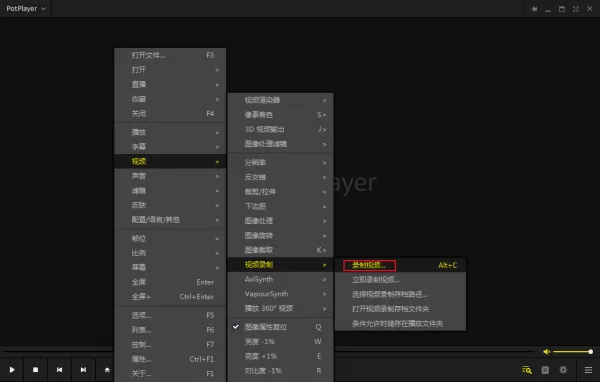Click 录制视频... Alt+C entry
Screen dimensions: 600x382
(x=401, y=265)
